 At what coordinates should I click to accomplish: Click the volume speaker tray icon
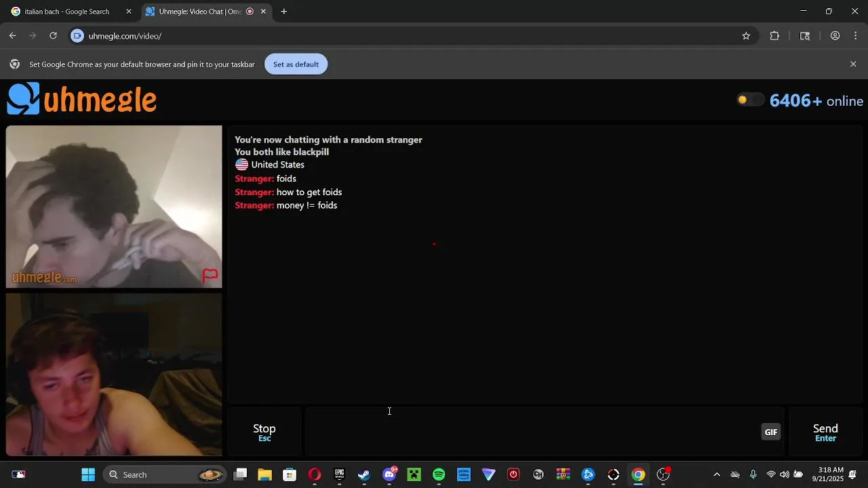(785, 474)
